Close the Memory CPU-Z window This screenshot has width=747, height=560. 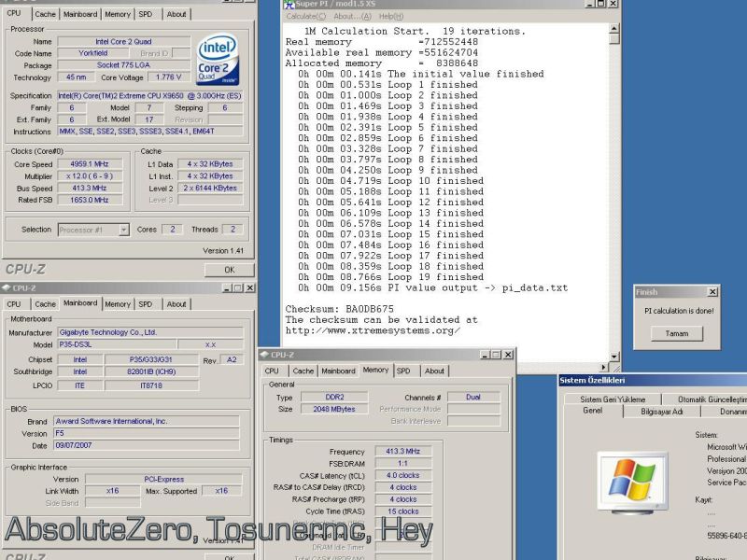tap(508, 355)
